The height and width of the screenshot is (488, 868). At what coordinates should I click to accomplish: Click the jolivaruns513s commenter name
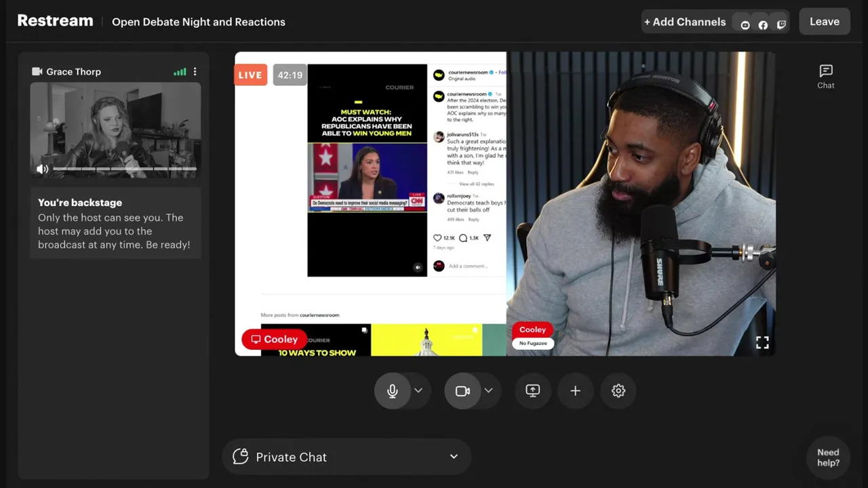[462, 134]
